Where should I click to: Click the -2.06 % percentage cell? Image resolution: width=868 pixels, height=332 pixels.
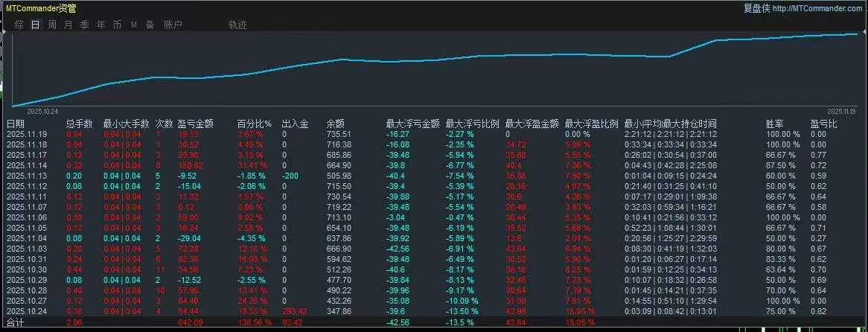(252, 187)
